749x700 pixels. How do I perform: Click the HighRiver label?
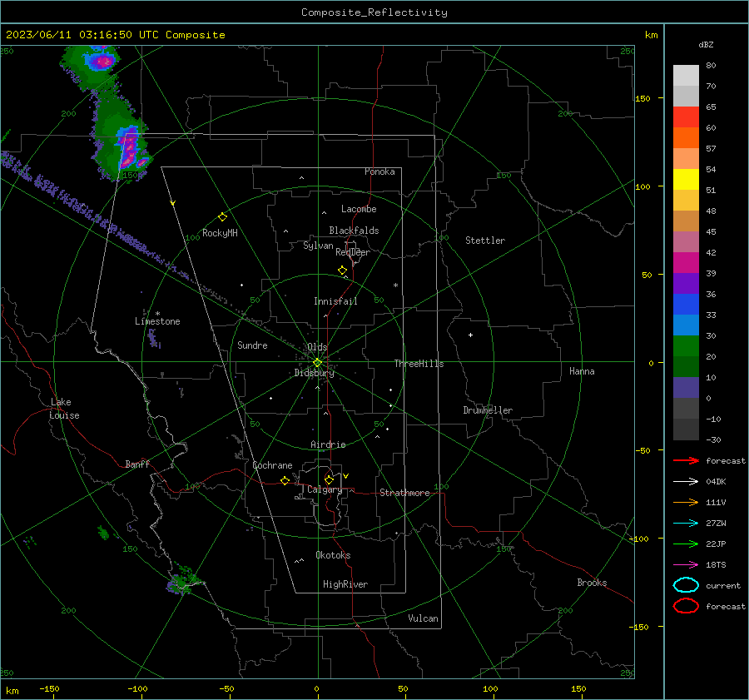point(345,584)
